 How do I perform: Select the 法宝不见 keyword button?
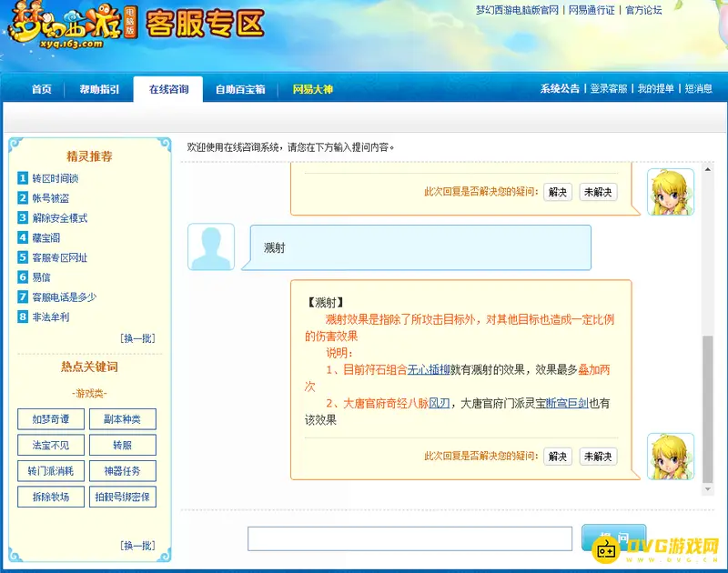51,445
